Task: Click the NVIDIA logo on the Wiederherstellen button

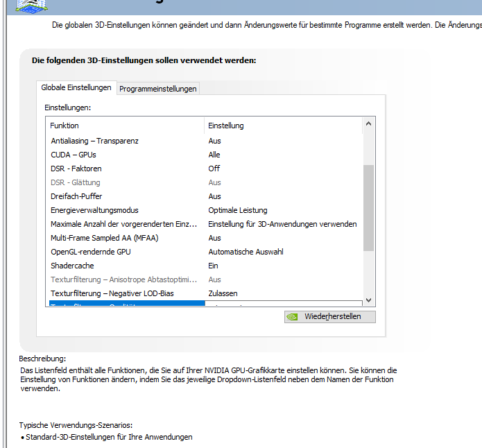Action: [x=293, y=317]
